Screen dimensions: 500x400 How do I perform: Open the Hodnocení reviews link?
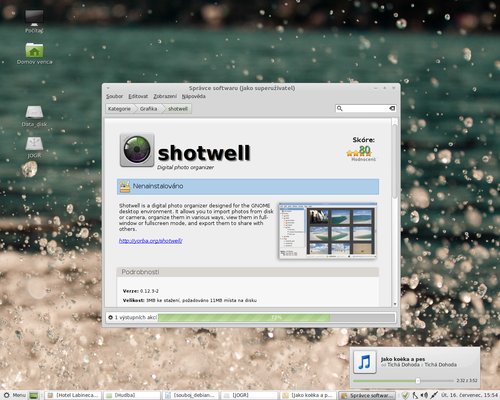pyautogui.click(x=363, y=160)
